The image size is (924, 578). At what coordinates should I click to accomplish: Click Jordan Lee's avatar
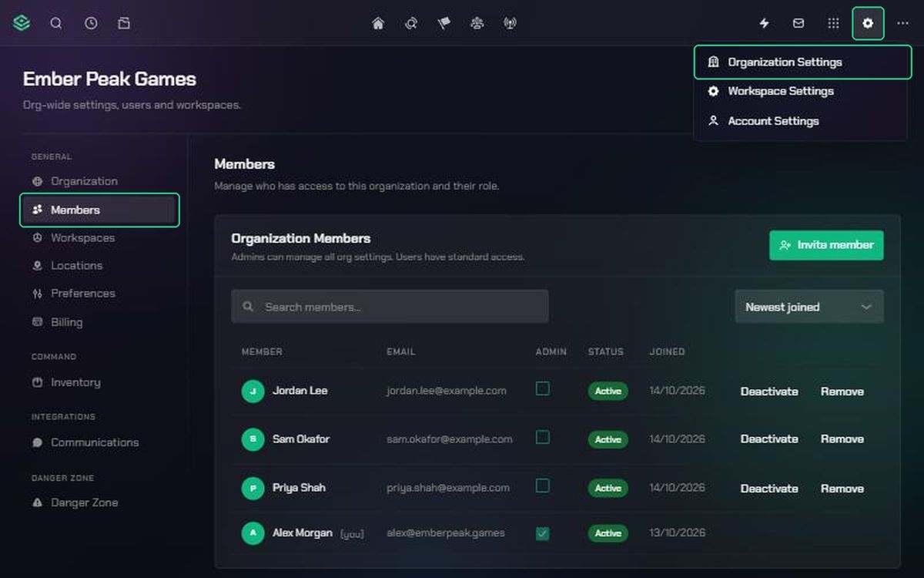pyautogui.click(x=253, y=391)
